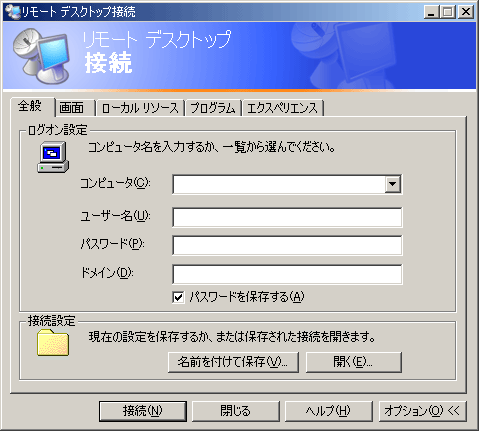479x431 pixels.
Task: Select the プログラム tab
Action: tap(213, 108)
